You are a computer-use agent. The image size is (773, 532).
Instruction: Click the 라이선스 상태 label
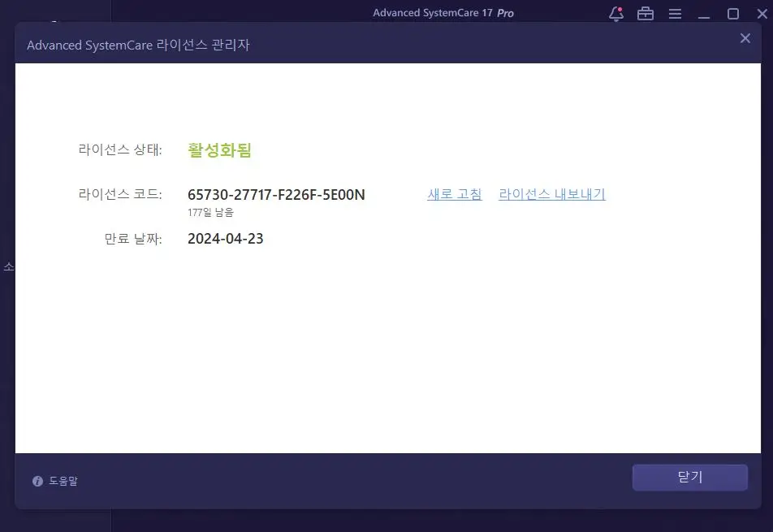click(x=119, y=149)
